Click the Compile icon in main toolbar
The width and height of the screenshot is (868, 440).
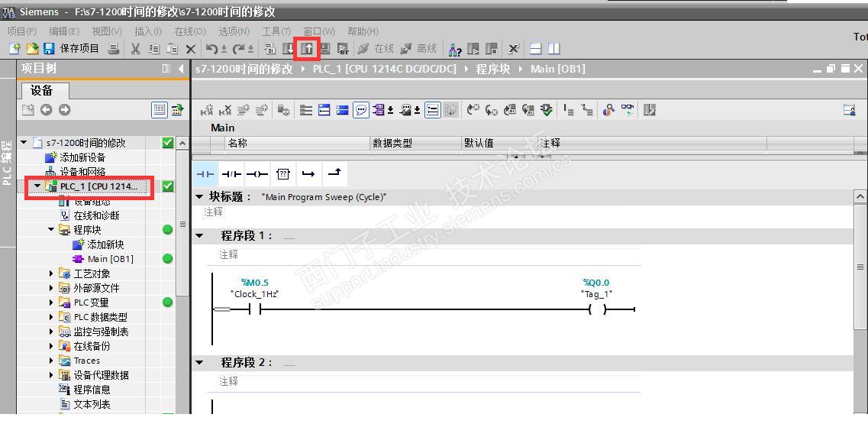(x=270, y=49)
